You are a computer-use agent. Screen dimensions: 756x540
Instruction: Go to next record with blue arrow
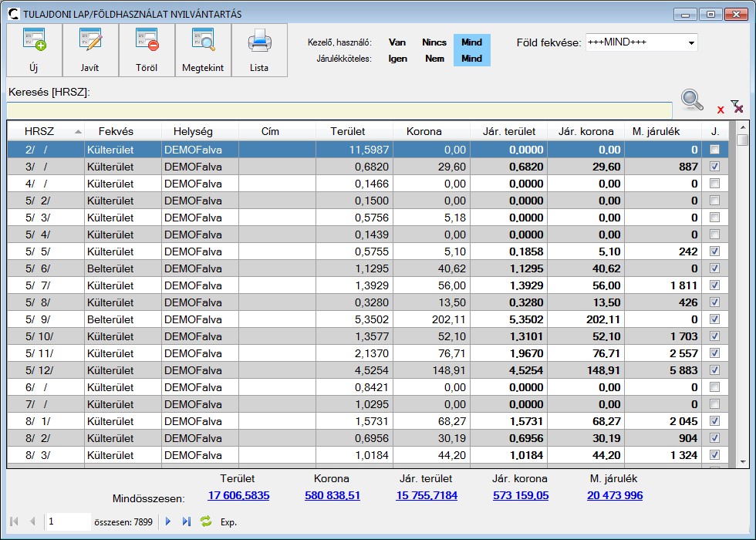point(169,521)
